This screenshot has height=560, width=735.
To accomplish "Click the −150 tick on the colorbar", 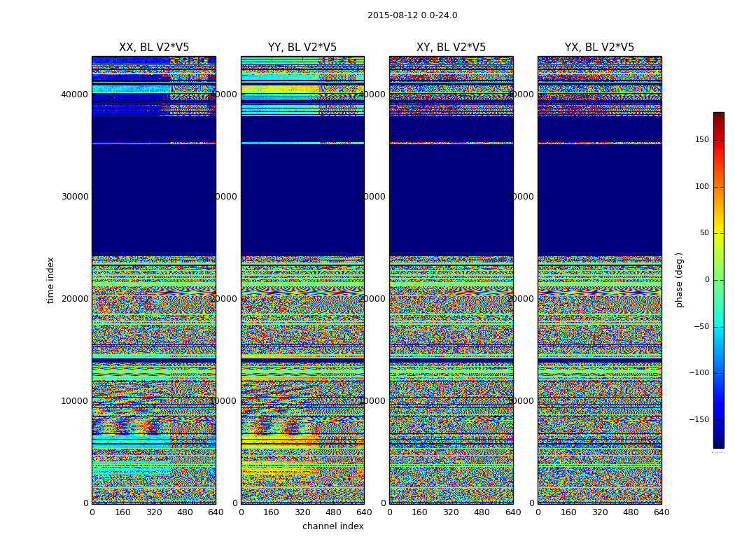I will (x=699, y=420).
